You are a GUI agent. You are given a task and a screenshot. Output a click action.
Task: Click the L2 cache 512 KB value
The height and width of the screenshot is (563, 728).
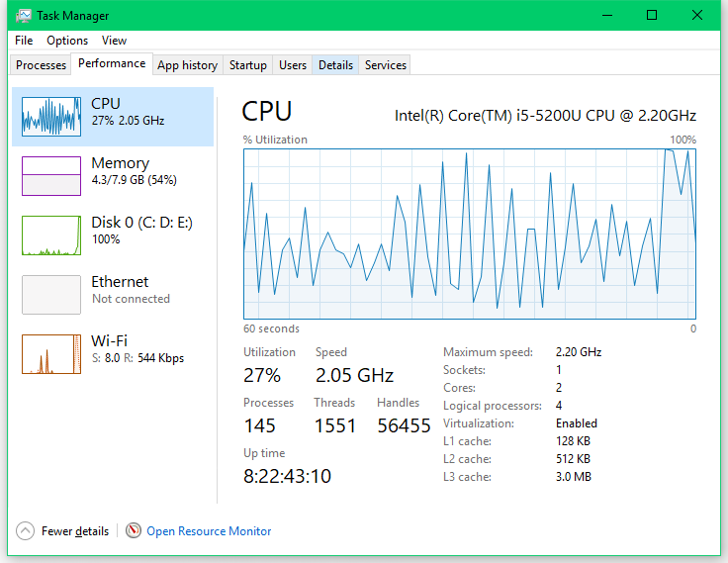(x=573, y=459)
